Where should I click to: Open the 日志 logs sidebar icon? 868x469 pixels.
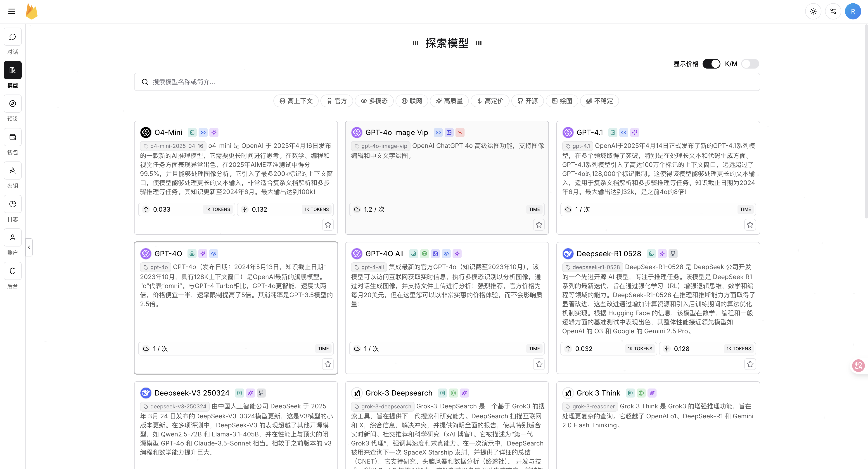click(12, 204)
